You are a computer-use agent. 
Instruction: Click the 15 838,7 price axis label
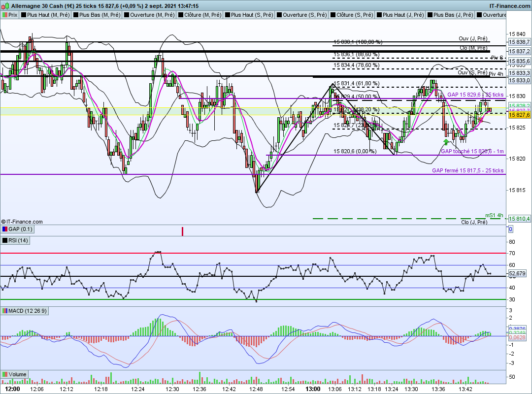519,42
